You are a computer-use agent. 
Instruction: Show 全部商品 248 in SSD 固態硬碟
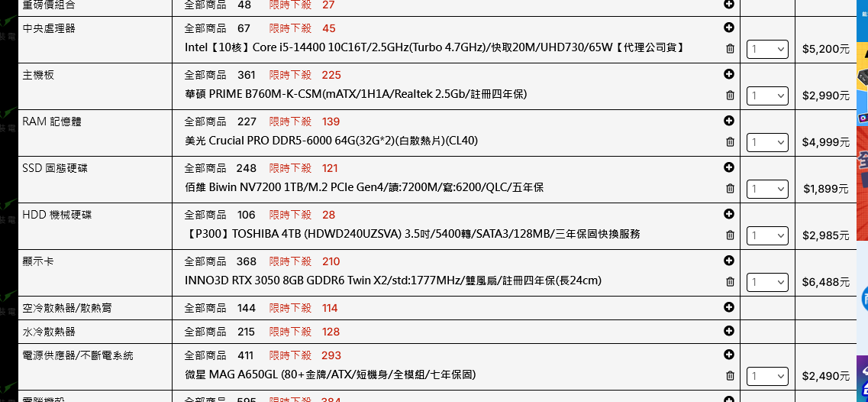(x=221, y=168)
